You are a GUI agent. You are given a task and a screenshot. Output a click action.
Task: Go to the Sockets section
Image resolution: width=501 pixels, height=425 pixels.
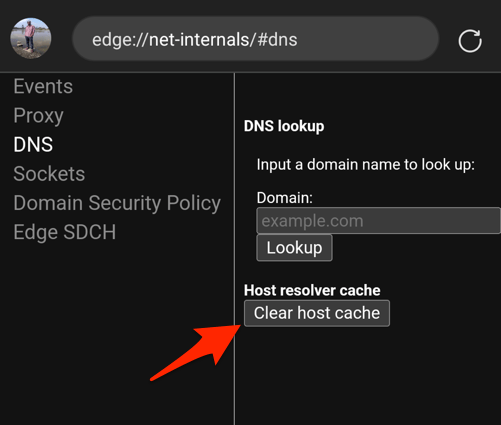(x=49, y=174)
